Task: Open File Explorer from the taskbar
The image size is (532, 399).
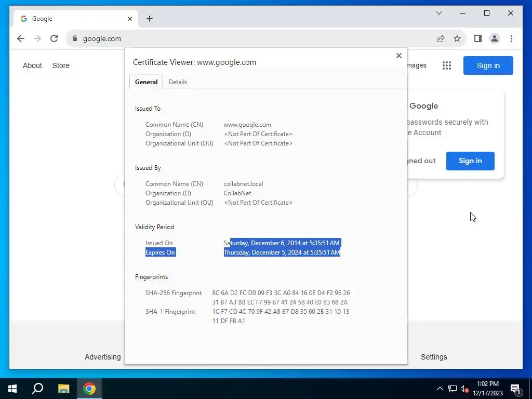Action: click(63, 389)
